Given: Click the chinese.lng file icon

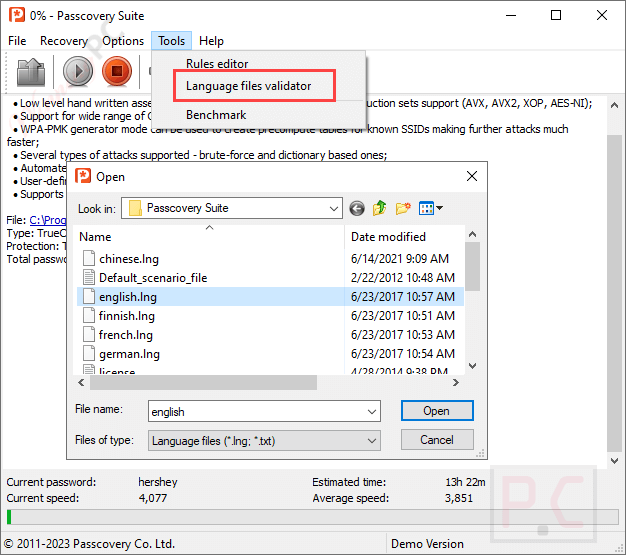Looking at the screenshot, I should click(x=89, y=258).
